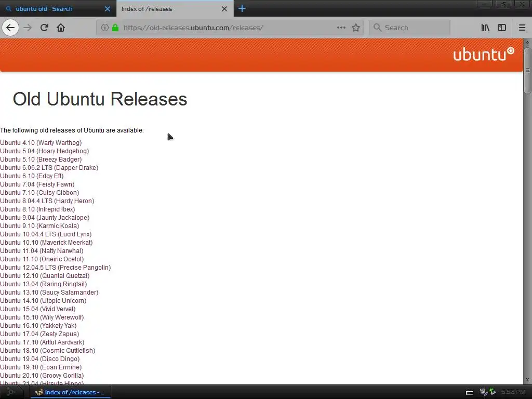Choose Ubuntu 19.10 (Eoan Ermine)
Image resolution: width=532 pixels, height=399 pixels.
click(x=41, y=367)
